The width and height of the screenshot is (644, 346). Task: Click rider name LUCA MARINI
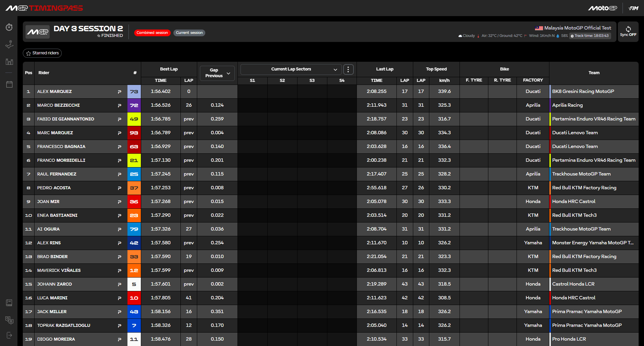click(x=52, y=298)
